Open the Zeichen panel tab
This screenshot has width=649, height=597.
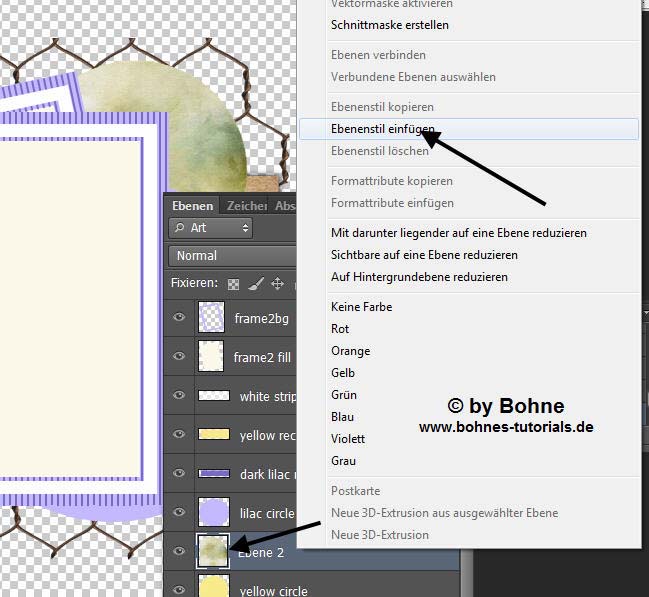click(x=246, y=206)
